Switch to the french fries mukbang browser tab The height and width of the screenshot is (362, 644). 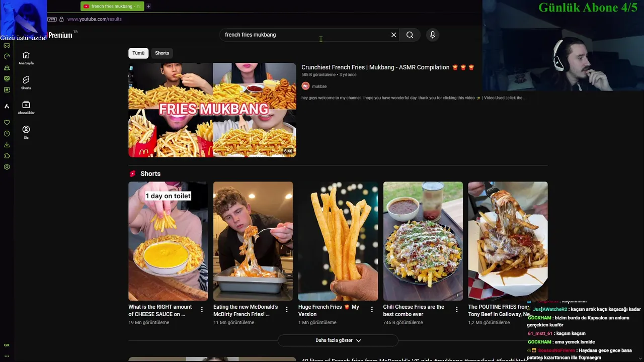pyautogui.click(x=112, y=6)
